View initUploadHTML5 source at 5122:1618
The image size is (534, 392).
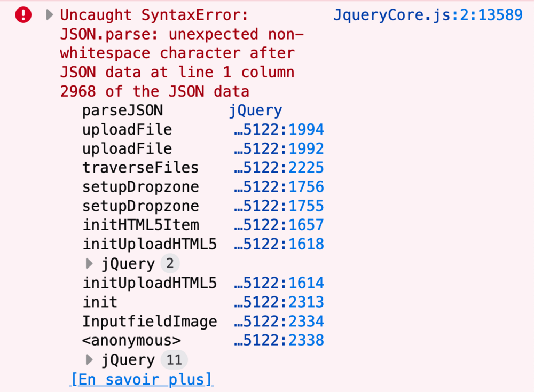point(279,245)
